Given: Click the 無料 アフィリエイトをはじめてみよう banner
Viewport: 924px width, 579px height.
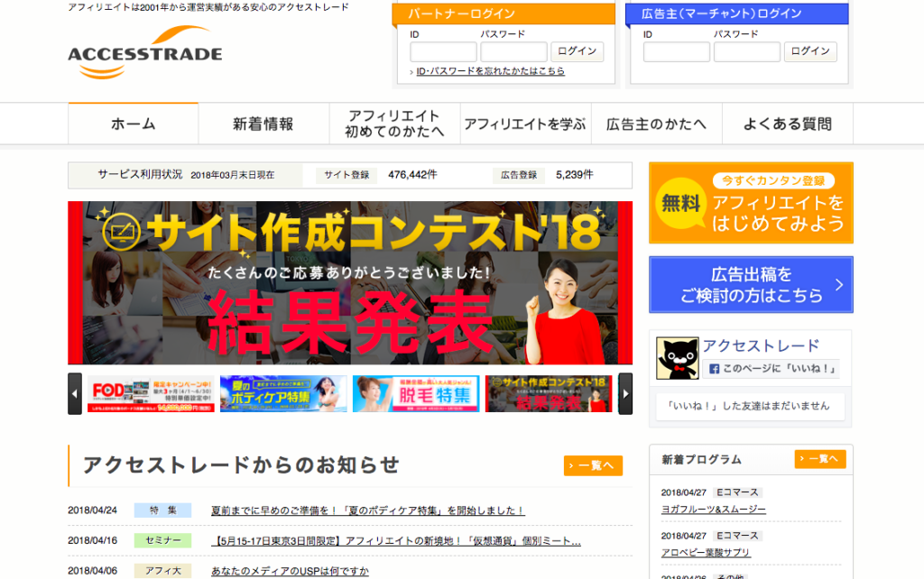Looking at the screenshot, I should pyautogui.click(x=751, y=203).
